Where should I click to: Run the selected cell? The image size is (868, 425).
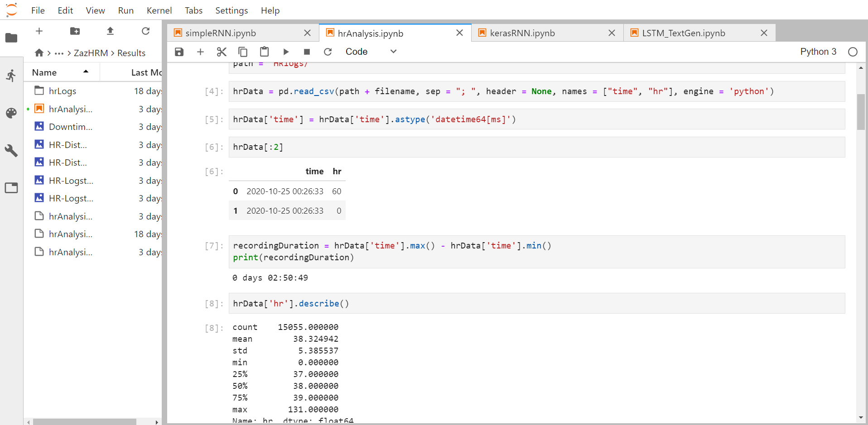286,52
